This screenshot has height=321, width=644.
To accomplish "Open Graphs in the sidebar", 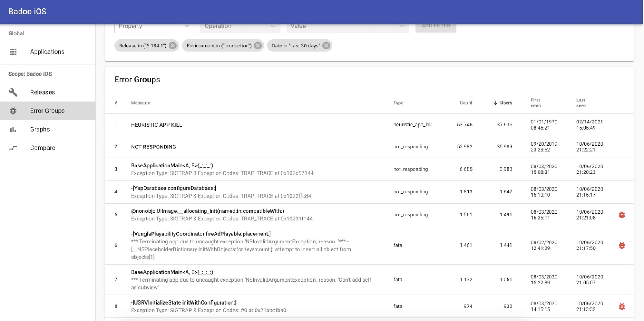I will click(47, 129).
